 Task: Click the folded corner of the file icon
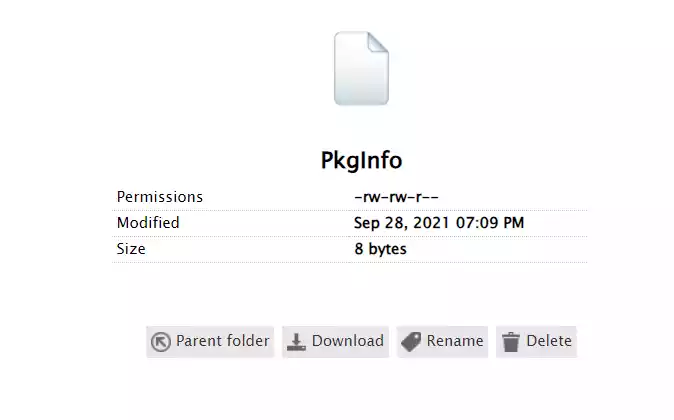click(x=377, y=43)
